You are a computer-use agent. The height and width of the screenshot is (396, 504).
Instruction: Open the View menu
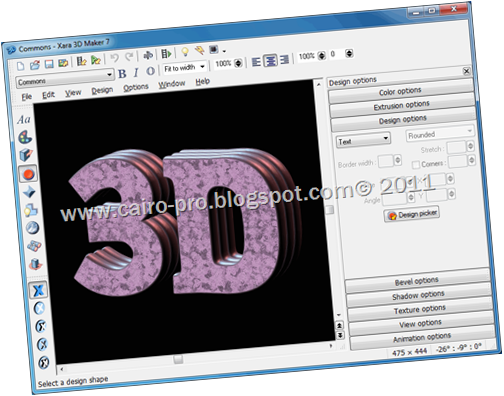click(73, 93)
